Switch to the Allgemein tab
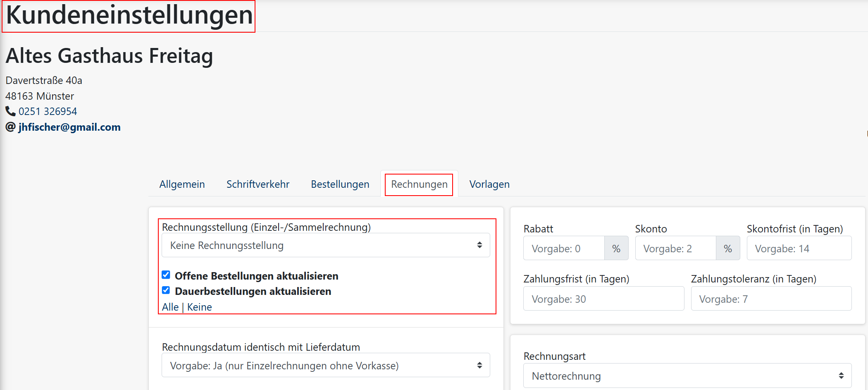This screenshot has height=390, width=868. [x=182, y=184]
